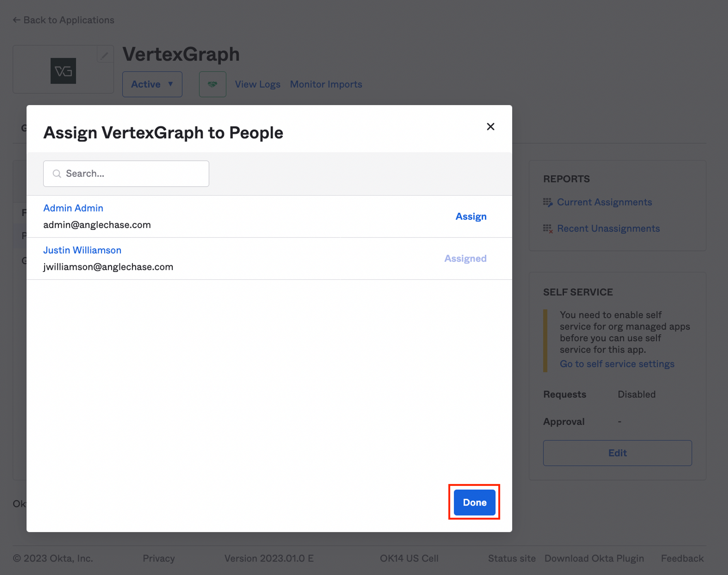Screen dimensions: 728x575
Task: Click the OK14 US Cell text
Action: tap(409, 558)
